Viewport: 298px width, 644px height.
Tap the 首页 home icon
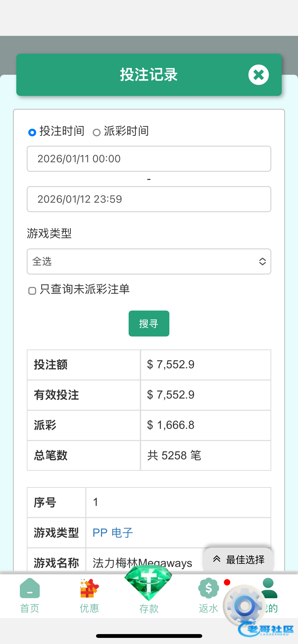tap(30, 589)
